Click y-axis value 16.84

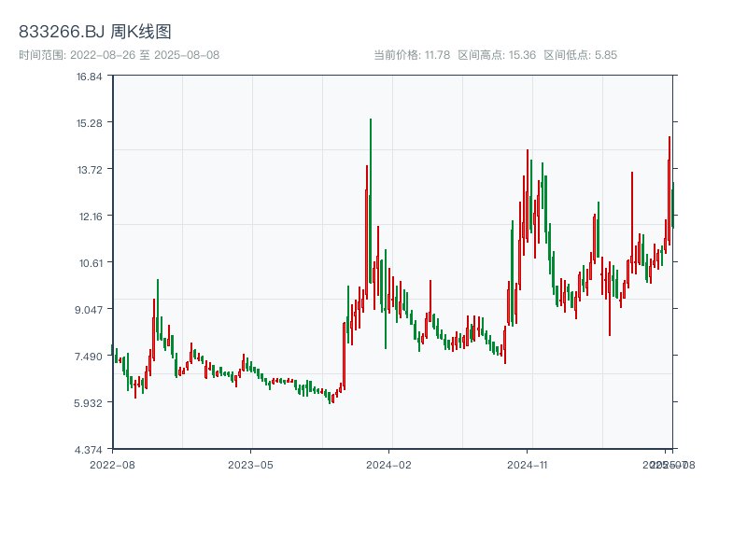pyautogui.click(x=89, y=77)
